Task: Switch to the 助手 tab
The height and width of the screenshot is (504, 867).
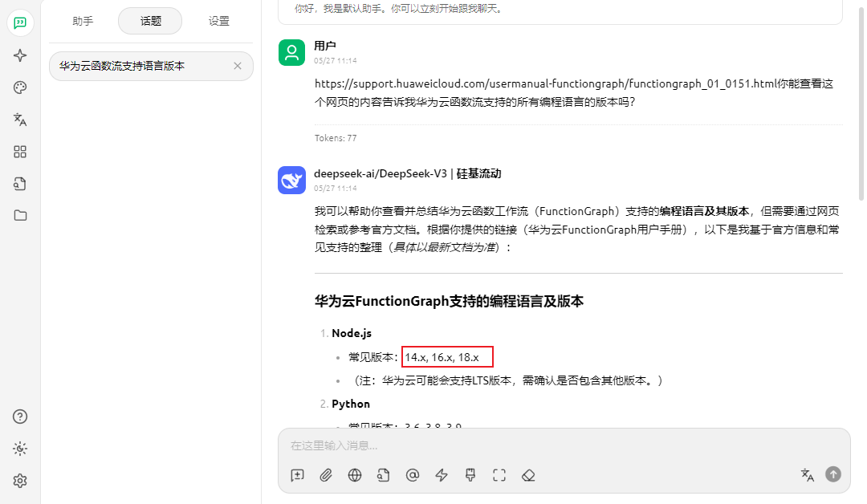Action: [x=83, y=22]
